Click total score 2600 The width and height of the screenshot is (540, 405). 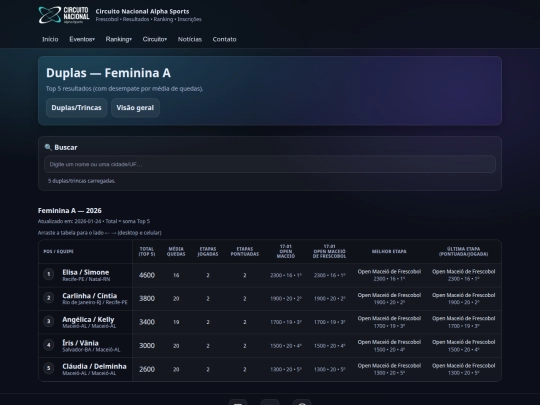click(x=147, y=369)
